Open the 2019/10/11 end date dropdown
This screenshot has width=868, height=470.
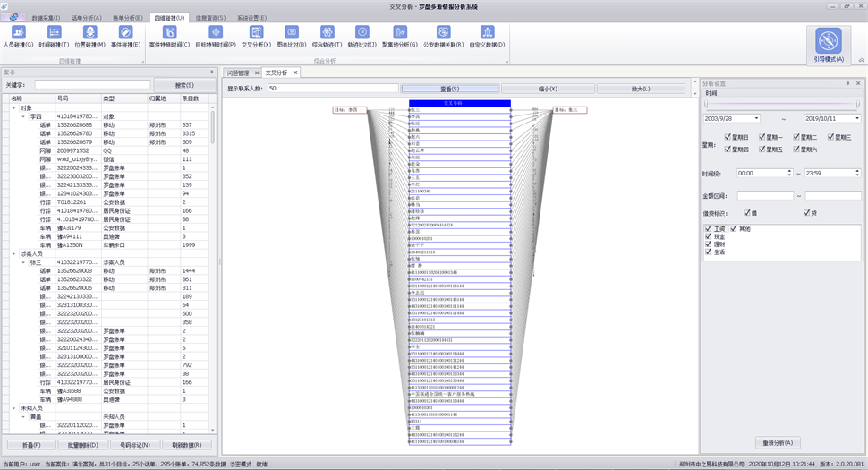point(857,118)
